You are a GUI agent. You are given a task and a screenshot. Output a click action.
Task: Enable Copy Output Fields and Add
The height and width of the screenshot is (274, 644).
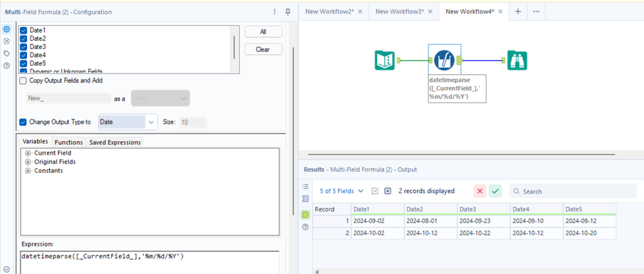(x=23, y=81)
